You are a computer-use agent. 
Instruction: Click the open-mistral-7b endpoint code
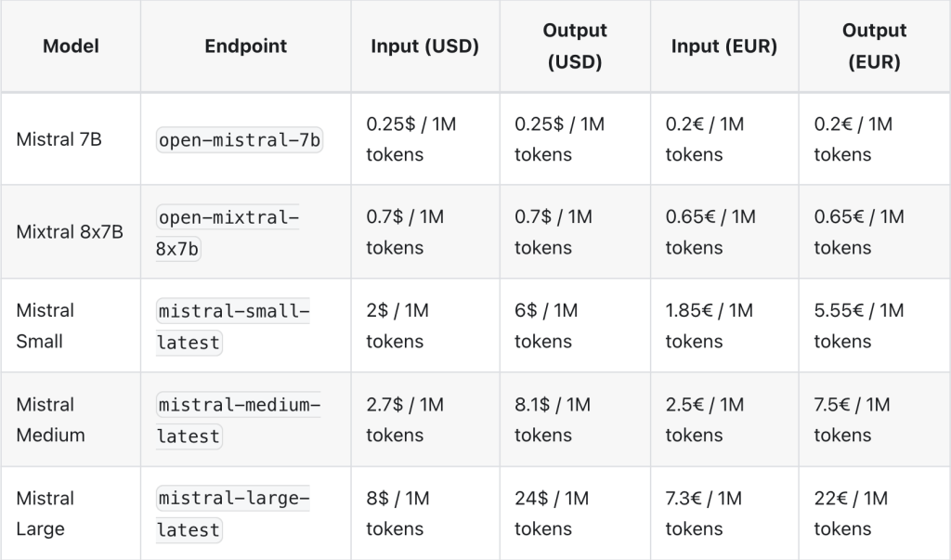240,140
